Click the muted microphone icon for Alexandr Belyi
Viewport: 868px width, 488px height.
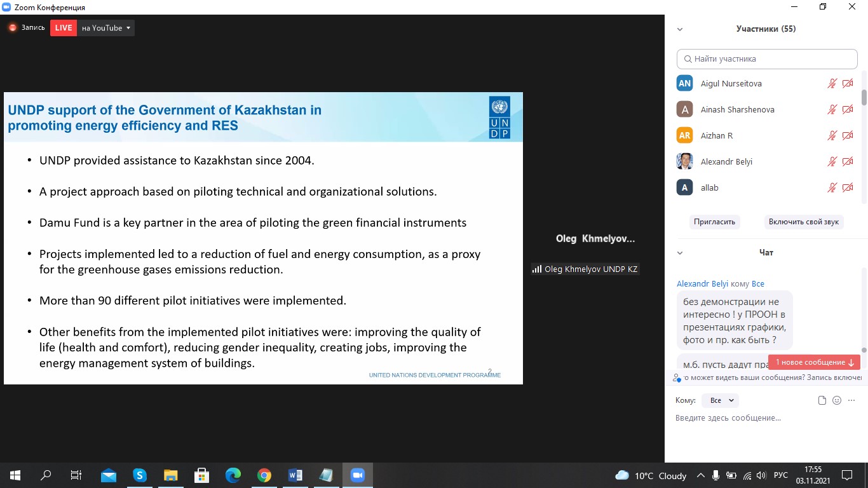pyautogui.click(x=832, y=161)
